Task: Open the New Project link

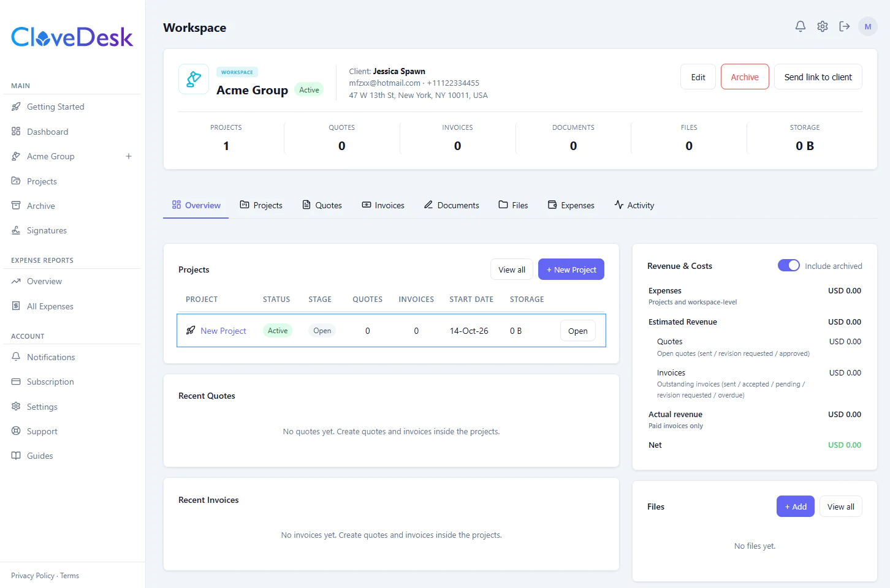Action: [223, 331]
